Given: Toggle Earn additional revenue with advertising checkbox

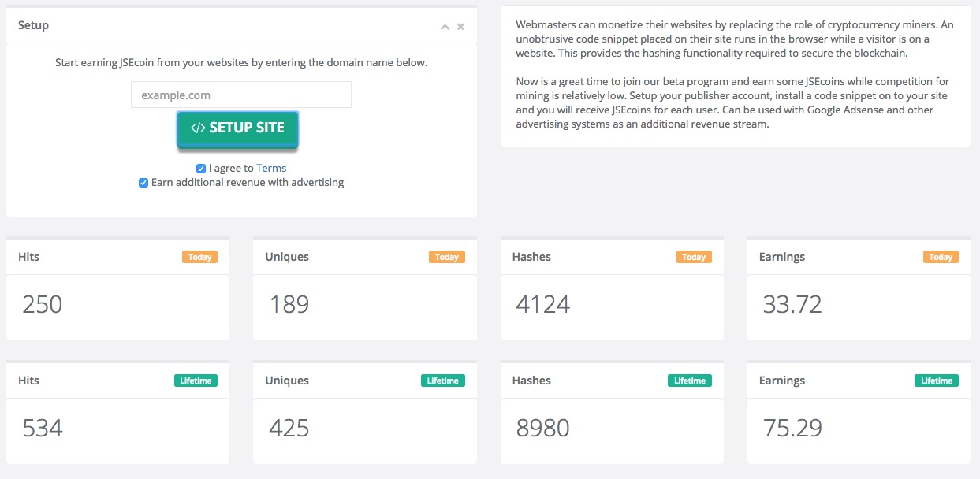Looking at the screenshot, I should 143,183.
